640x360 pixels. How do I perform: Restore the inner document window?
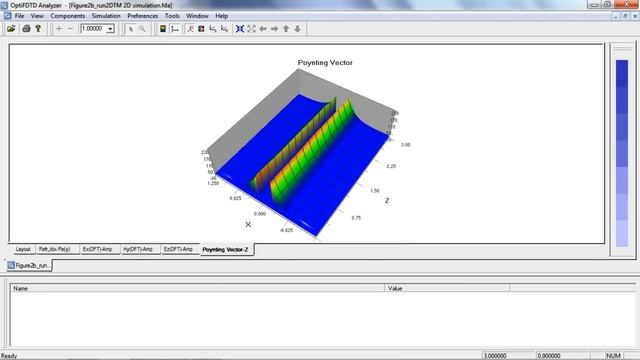(625, 16)
